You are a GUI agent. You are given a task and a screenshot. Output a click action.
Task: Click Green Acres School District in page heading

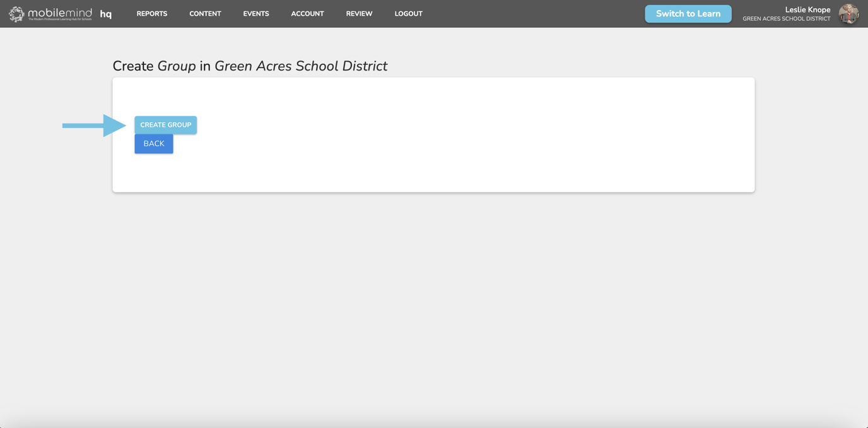click(x=301, y=66)
